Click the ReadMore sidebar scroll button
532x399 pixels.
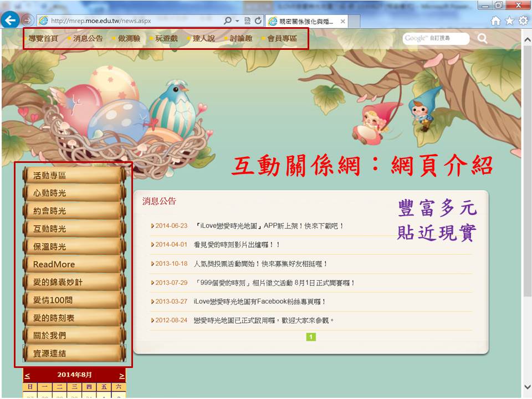pyautogui.click(x=73, y=264)
